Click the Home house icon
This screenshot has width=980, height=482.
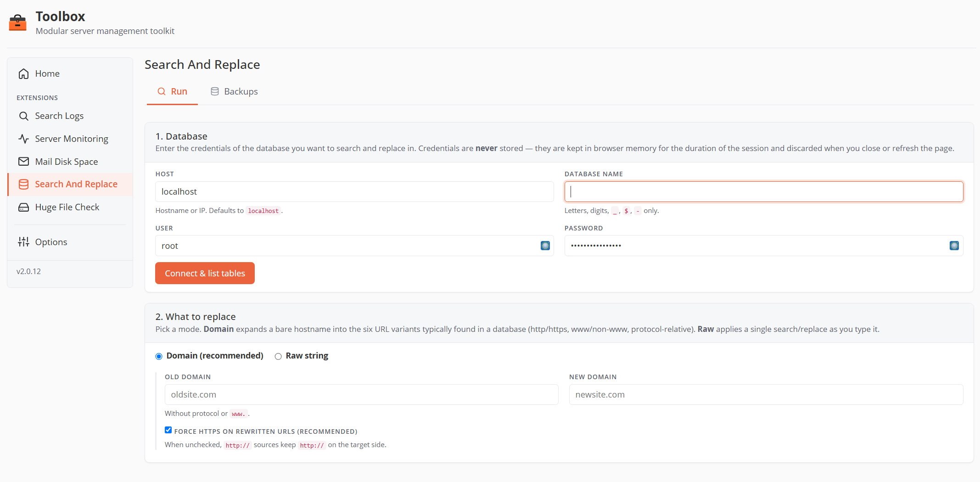point(23,74)
